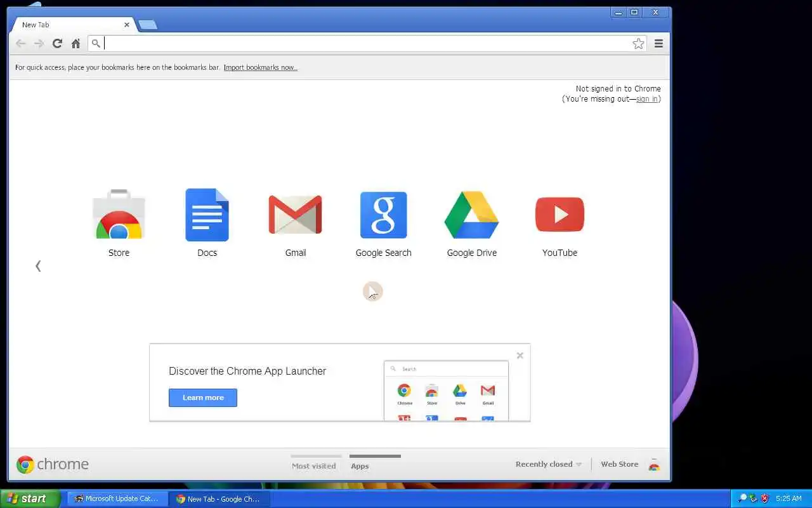Viewport: 812px width, 508px height.
Task: Switch to the Most visited section
Action: pos(314,465)
